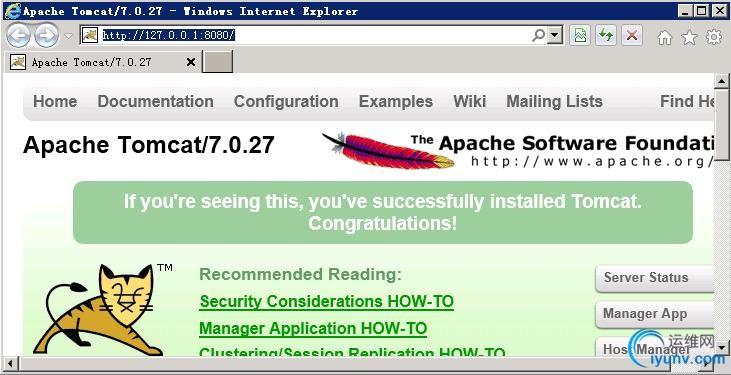Go forward with the browser Forward arrow
The height and width of the screenshot is (375, 731).
click(47, 35)
